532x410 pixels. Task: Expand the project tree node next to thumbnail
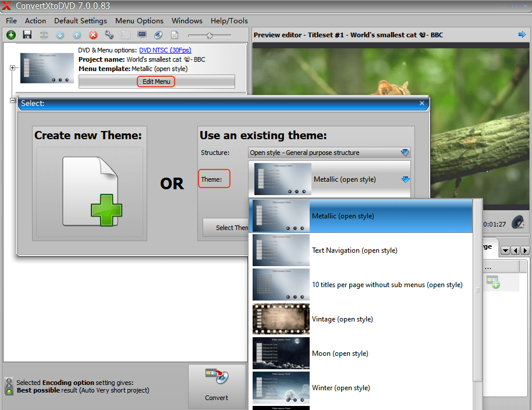13,68
